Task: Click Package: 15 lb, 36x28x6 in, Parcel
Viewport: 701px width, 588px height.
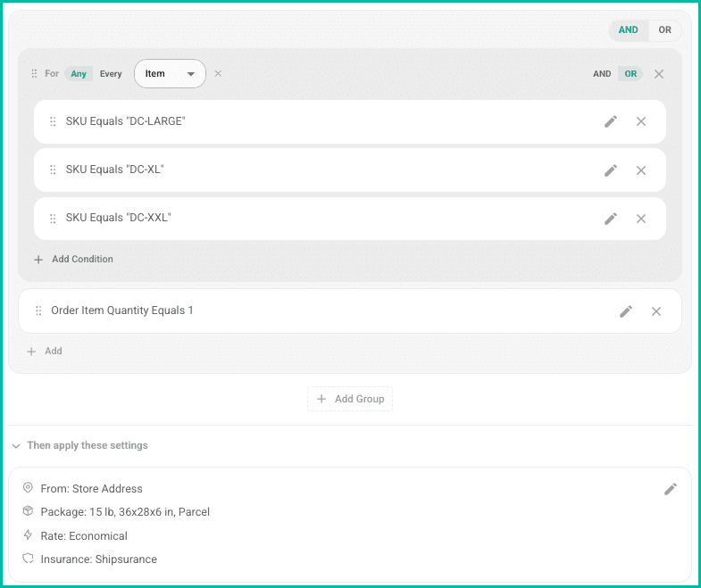Action: tap(125, 512)
